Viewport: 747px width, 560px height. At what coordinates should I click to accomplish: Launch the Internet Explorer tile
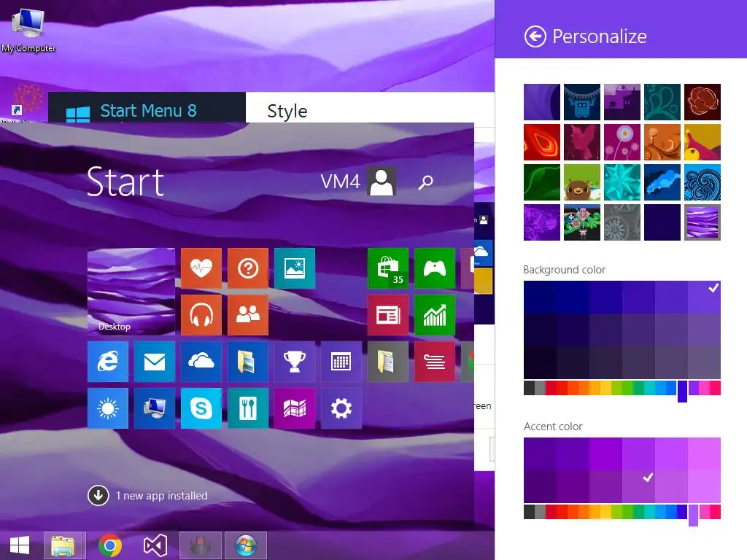(x=108, y=362)
